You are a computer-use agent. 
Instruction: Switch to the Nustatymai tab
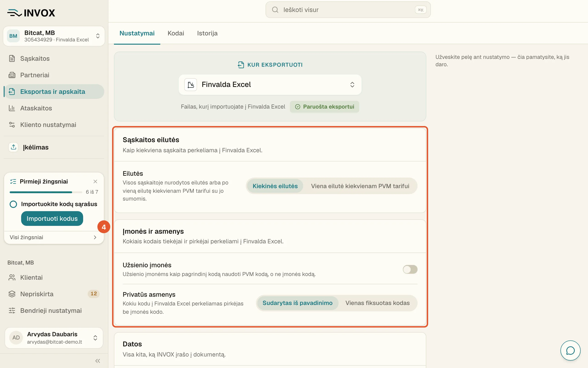point(137,33)
